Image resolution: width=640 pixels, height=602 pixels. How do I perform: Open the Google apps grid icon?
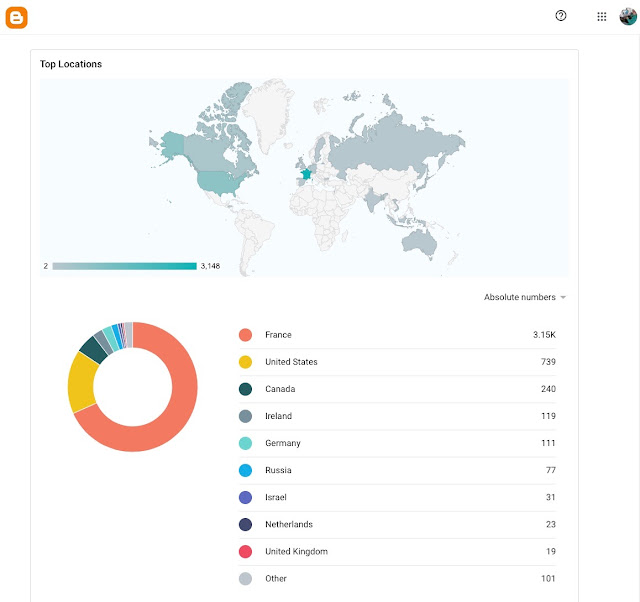pyautogui.click(x=602, y=17)
